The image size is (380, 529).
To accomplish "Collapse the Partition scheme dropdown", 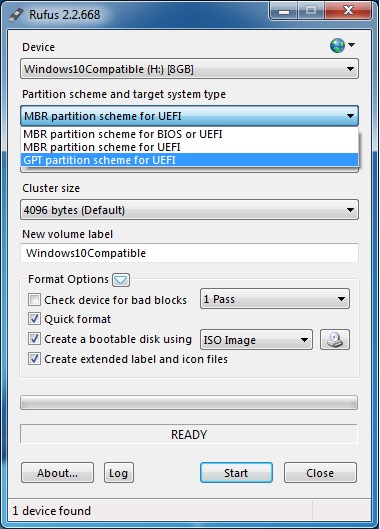I will 189,116.
